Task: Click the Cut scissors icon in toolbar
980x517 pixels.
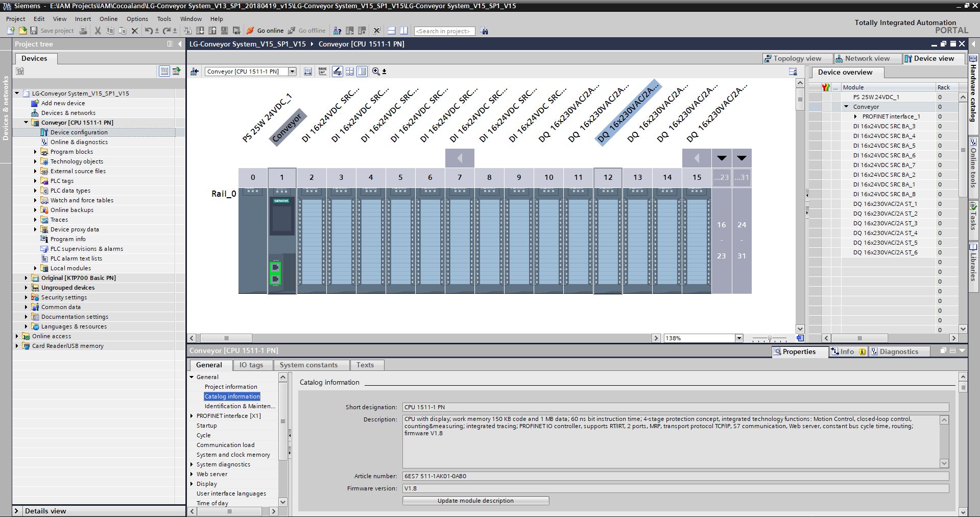Action: click(98, 31)
